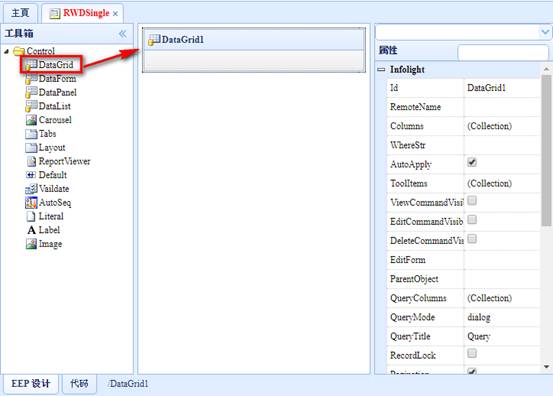Image resolution: width=553 pixels, height=396 pixels.
Task: Select the QueryTitle property row label
Action: pyautogui.click(x=410, y=336)
